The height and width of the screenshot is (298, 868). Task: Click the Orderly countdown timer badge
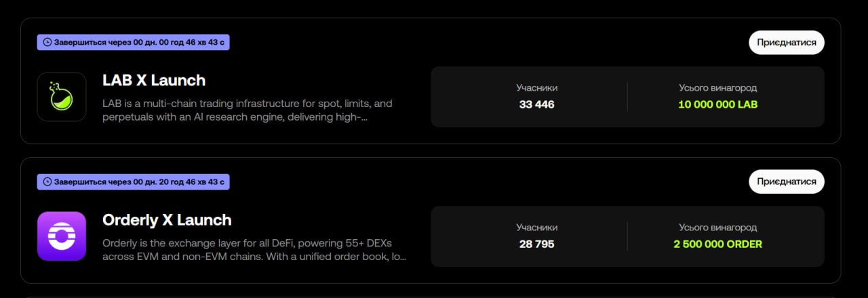(133, 182)
